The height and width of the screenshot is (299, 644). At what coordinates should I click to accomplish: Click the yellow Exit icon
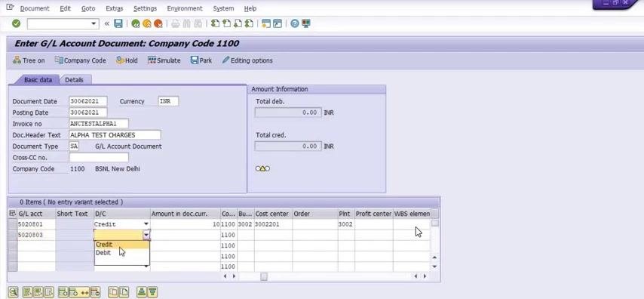click(146, 24)
